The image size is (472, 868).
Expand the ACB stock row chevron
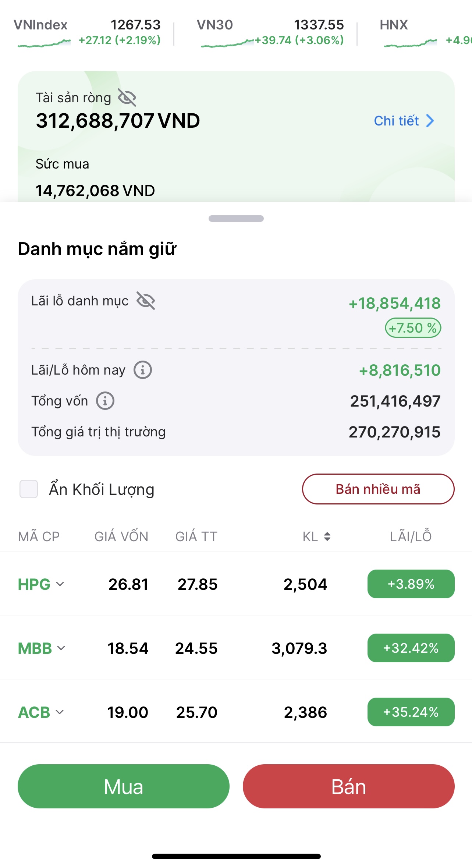(60, 712)
